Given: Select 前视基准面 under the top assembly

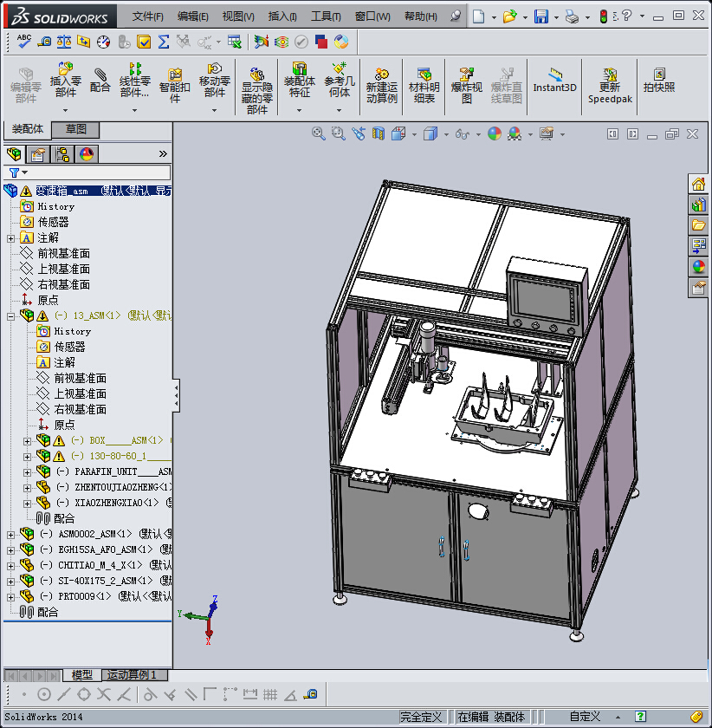Looking at the screenshot, I should coord(63,254).
